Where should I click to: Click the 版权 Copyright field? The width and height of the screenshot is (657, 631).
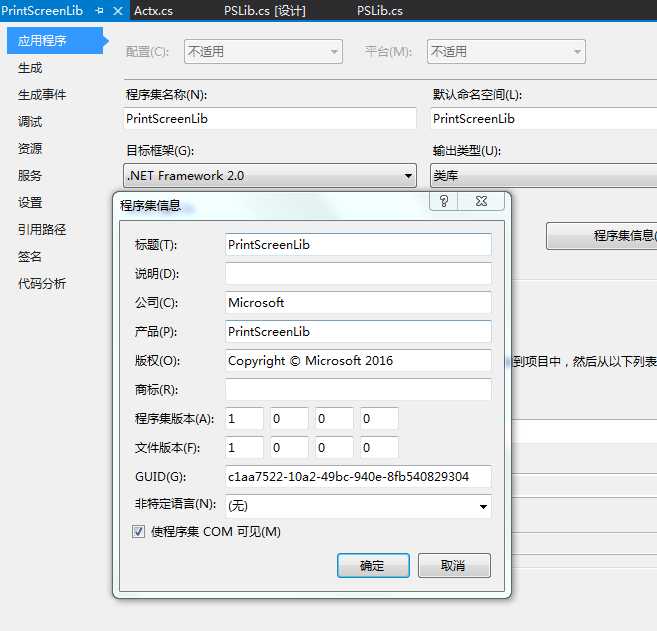coord(358,361)
